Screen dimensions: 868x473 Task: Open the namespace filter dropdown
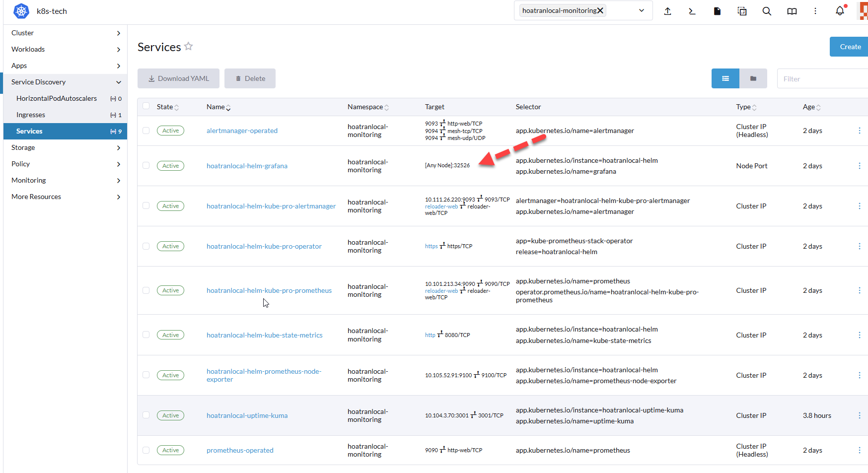(641, 10)
